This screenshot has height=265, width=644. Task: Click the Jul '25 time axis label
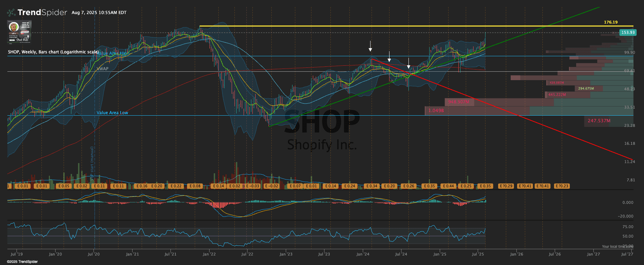coord(478,254)
